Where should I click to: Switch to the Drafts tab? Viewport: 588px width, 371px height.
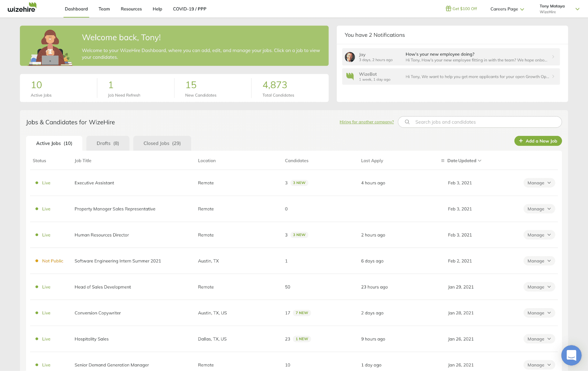(x=107, y=143)
